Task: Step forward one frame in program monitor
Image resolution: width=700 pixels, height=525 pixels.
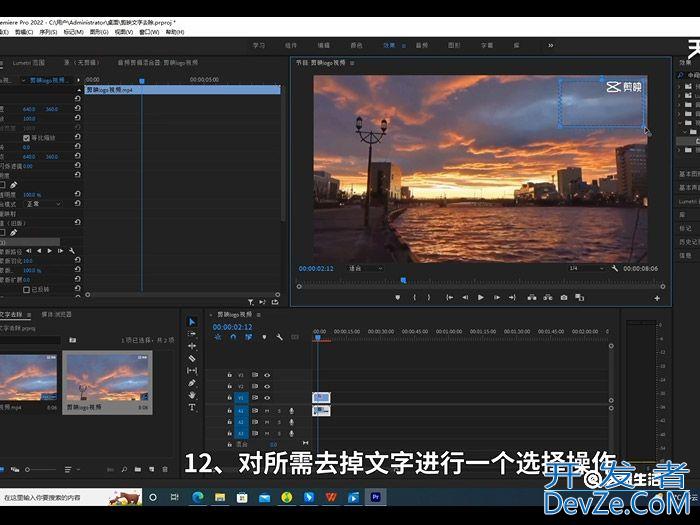Action: (x=496, y=297)
